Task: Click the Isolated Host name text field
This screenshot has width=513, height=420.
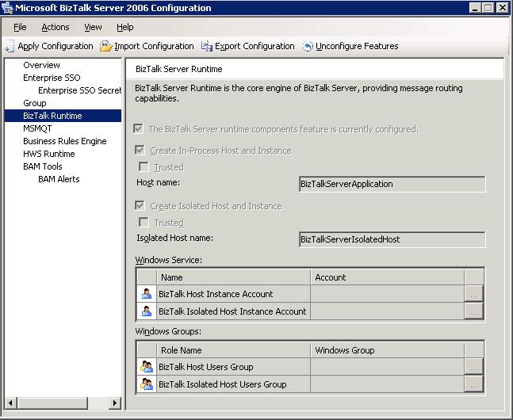Action: (x=392, y=239)
